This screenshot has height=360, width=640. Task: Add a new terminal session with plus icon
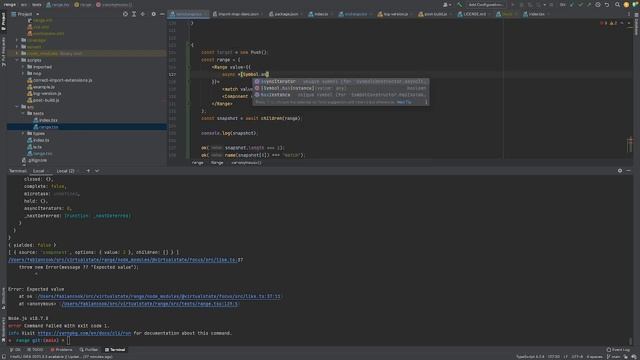88,171
